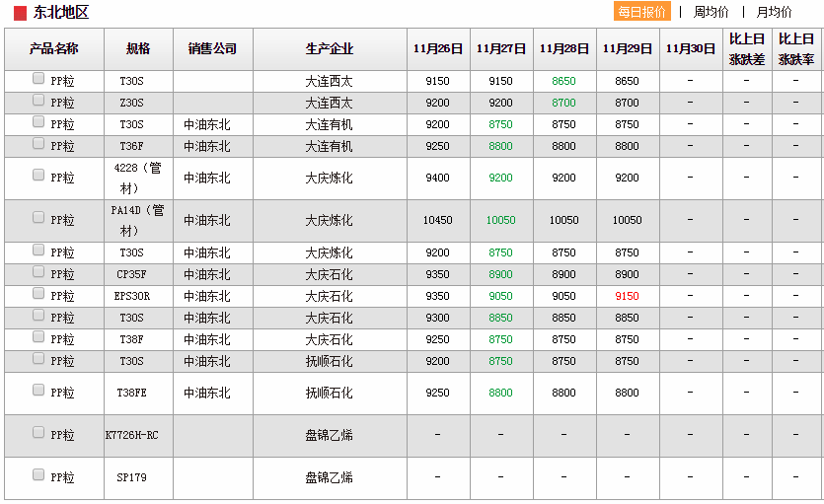
Task: Click the 比上日涨跌率 column header
Action: [x=796, y=48]
